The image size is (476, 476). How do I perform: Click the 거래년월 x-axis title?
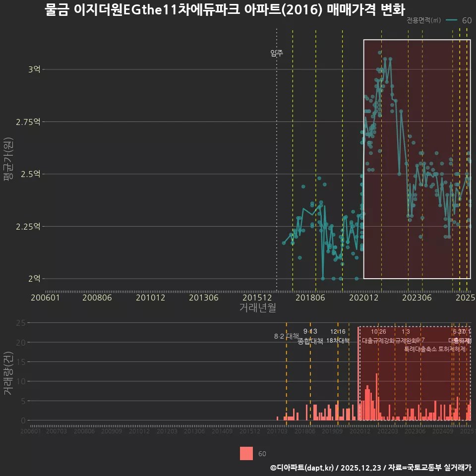click(x=257, y=307)
